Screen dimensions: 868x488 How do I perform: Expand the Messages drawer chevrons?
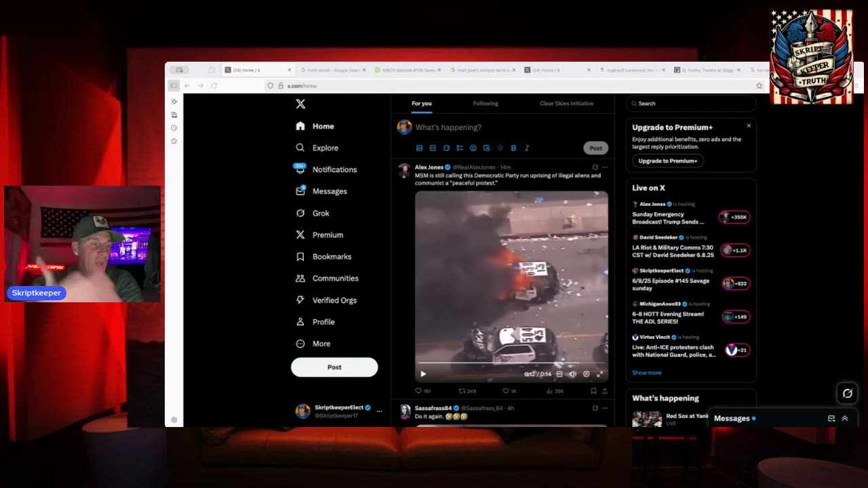[845, 418]
